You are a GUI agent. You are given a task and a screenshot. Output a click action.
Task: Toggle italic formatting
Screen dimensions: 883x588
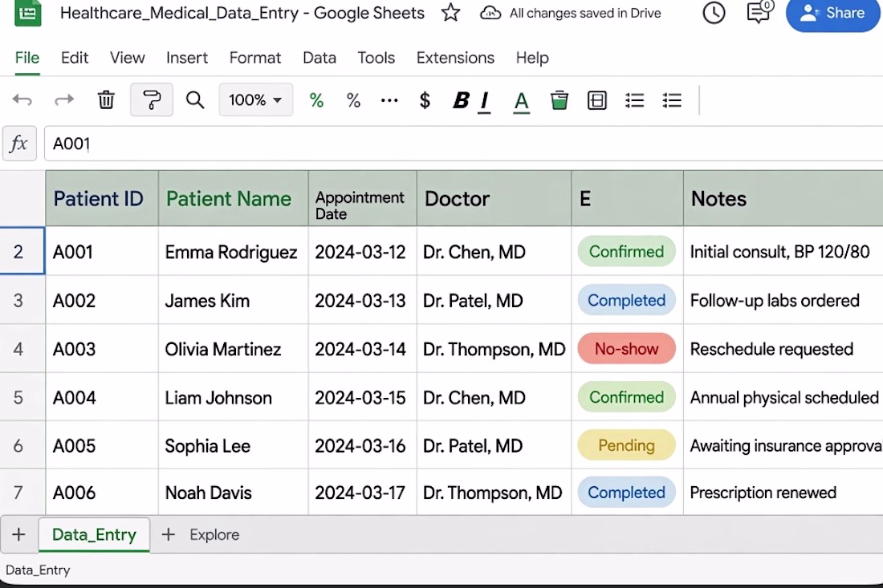[x=484, y=101]
